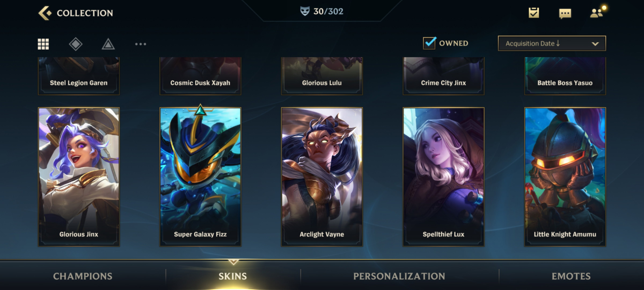Click the dropdown chevron arrow for sorting
This screenshot has height=290, width=644.
coord(595,44)
